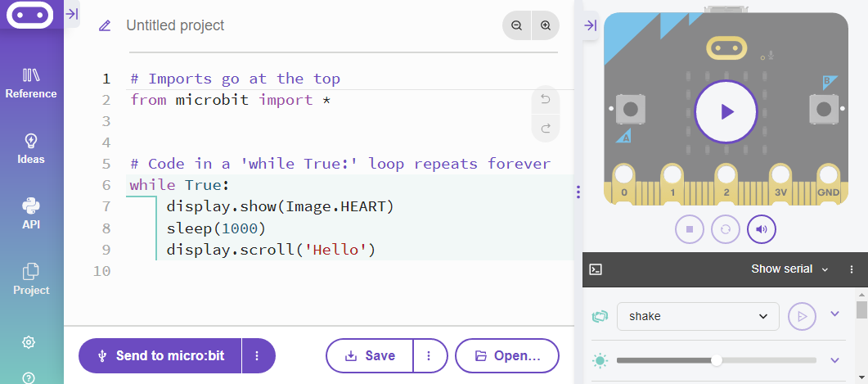Image resolution: width=868 pixels, height=384 pixels.
Task: Click the gesture sensor icon
Action: (x=600, y=317)
